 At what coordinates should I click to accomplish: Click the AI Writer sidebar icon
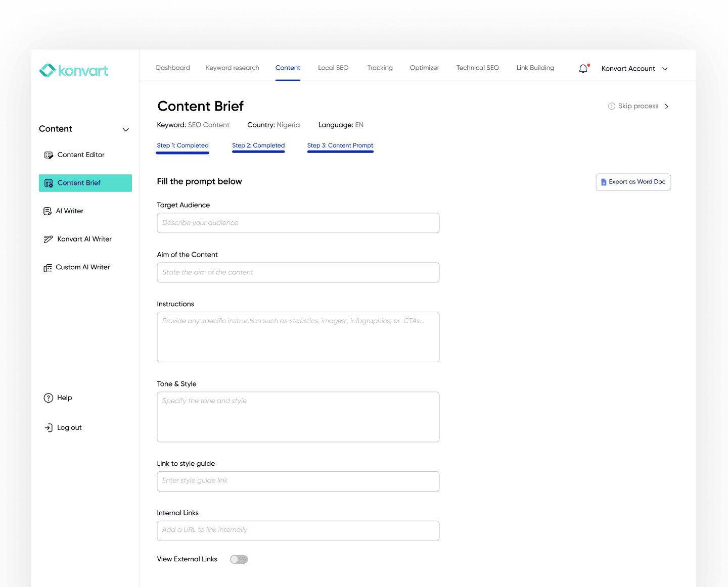[48, 211]
